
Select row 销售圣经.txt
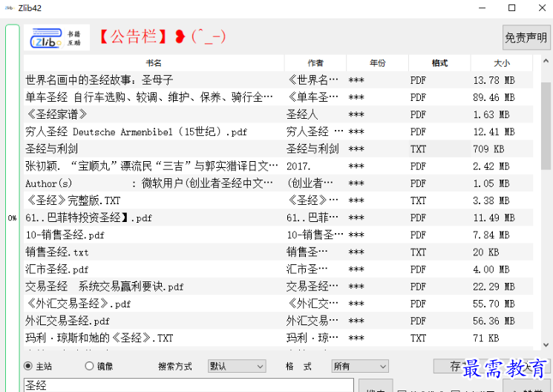[278, 252]
